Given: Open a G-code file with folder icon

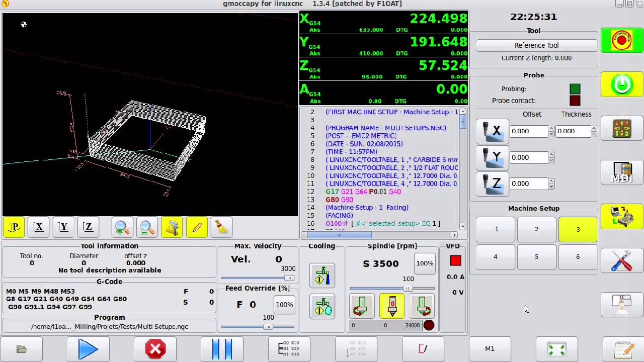Looking at the screenshot, I should point(22,348).
